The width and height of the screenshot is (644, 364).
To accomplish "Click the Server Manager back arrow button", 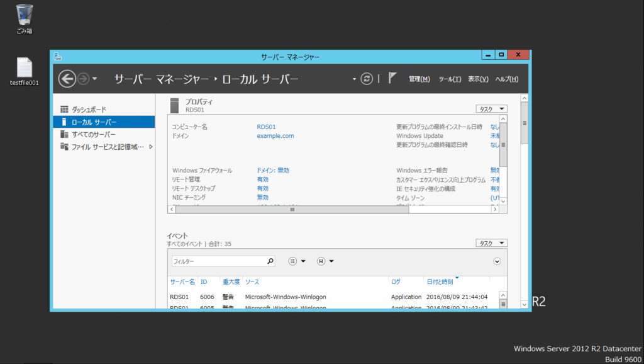I will click(67, 79).
